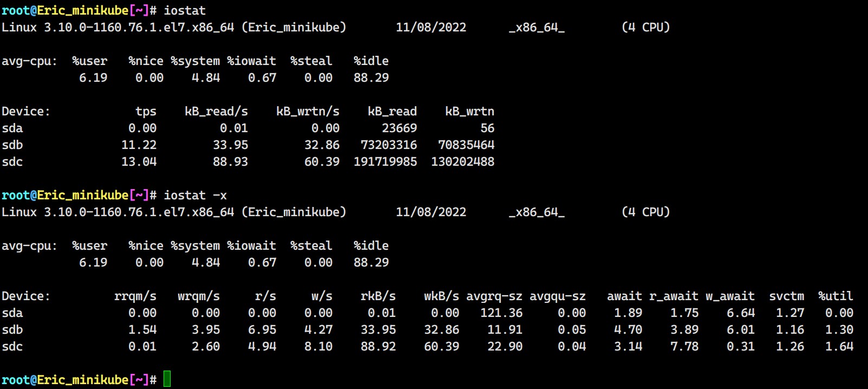Select the "wkB/s" column header
Image resolution: width=868 pixels, height=389 pixels.
coord(441,296)
